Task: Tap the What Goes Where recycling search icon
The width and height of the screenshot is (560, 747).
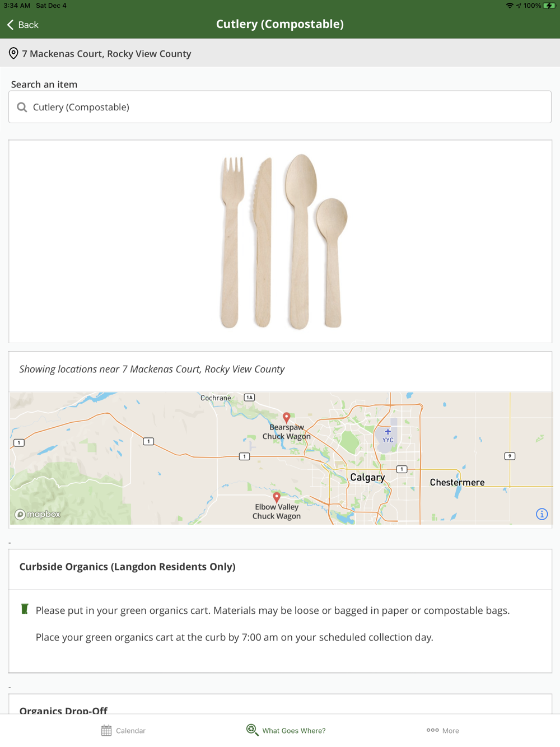Action: (252, 730)
